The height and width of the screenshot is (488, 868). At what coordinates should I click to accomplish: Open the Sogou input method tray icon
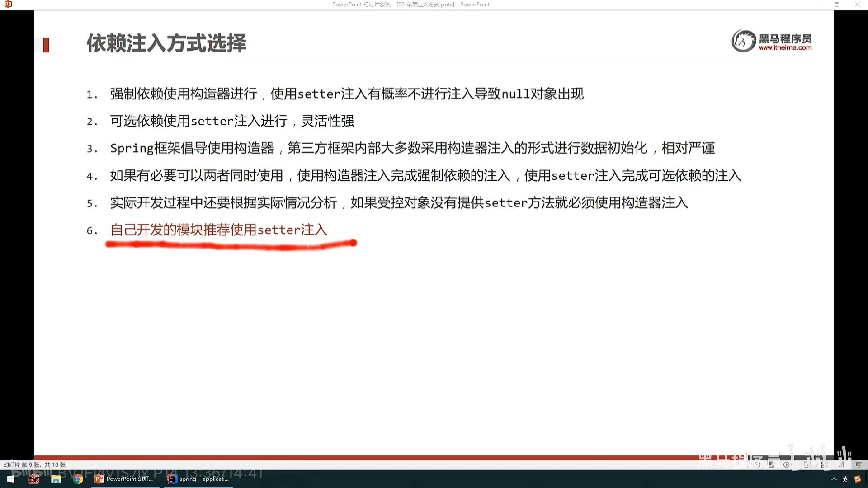click(x=858, y=479)
